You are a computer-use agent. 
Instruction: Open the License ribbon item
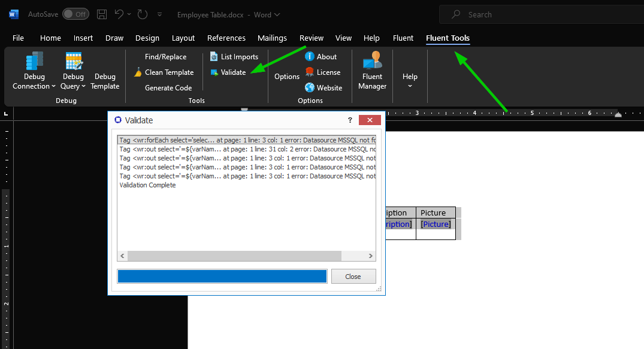click(x=323, y=72)
